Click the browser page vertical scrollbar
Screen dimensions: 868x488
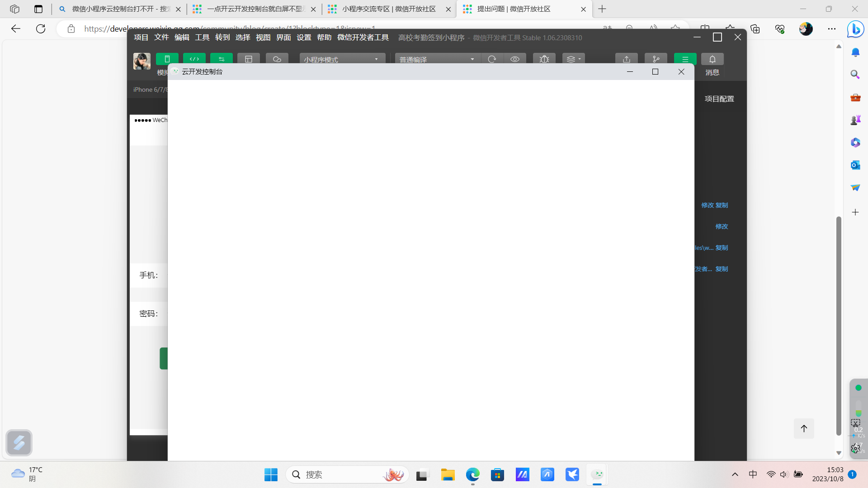coord(839,325)
